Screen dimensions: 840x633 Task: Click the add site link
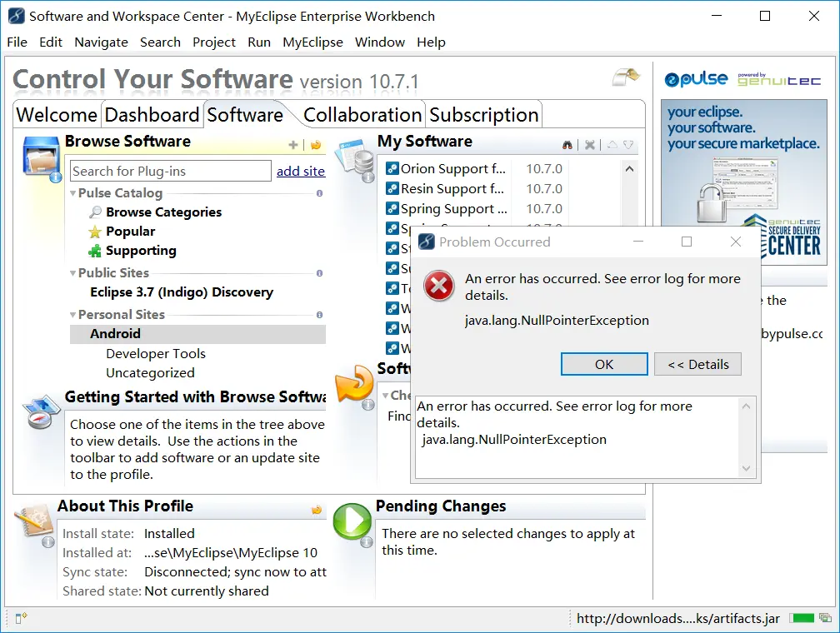click(x=301, y=171)
